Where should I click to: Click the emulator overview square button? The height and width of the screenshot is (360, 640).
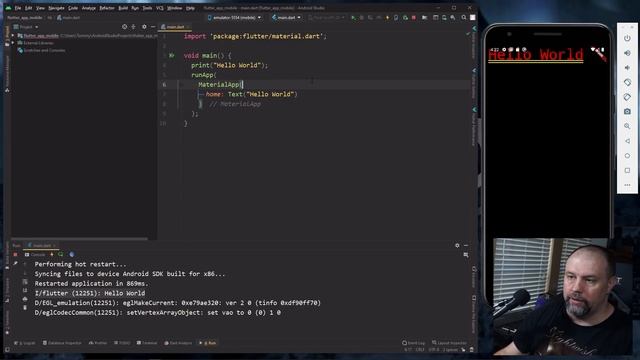(x=627, y=170)
